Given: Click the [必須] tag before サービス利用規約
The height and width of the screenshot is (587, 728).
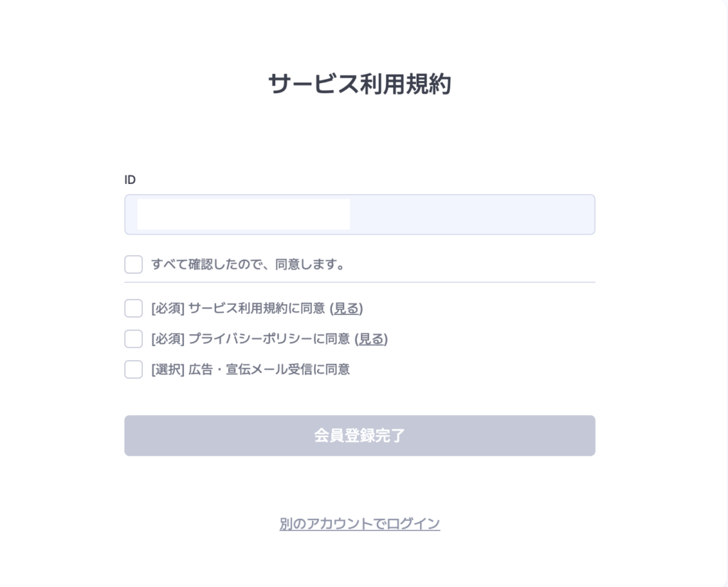Looking at the screenshot, I should click(168, 308).
